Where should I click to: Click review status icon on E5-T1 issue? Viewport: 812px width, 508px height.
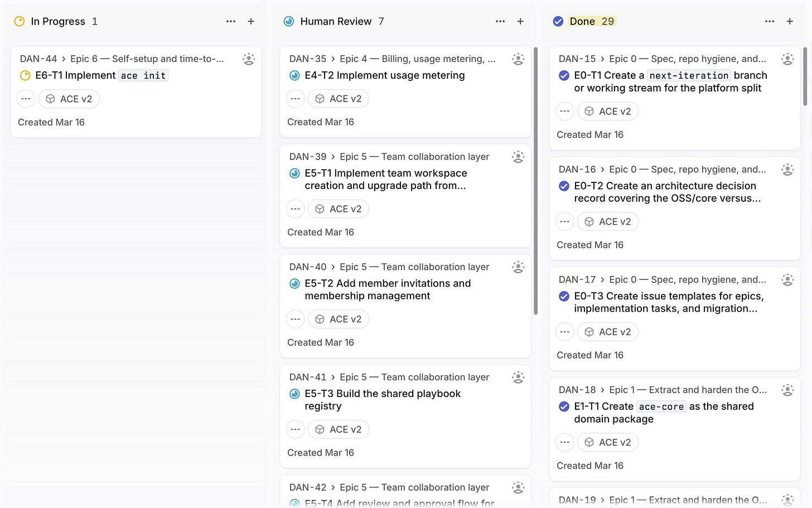[294, 173]
